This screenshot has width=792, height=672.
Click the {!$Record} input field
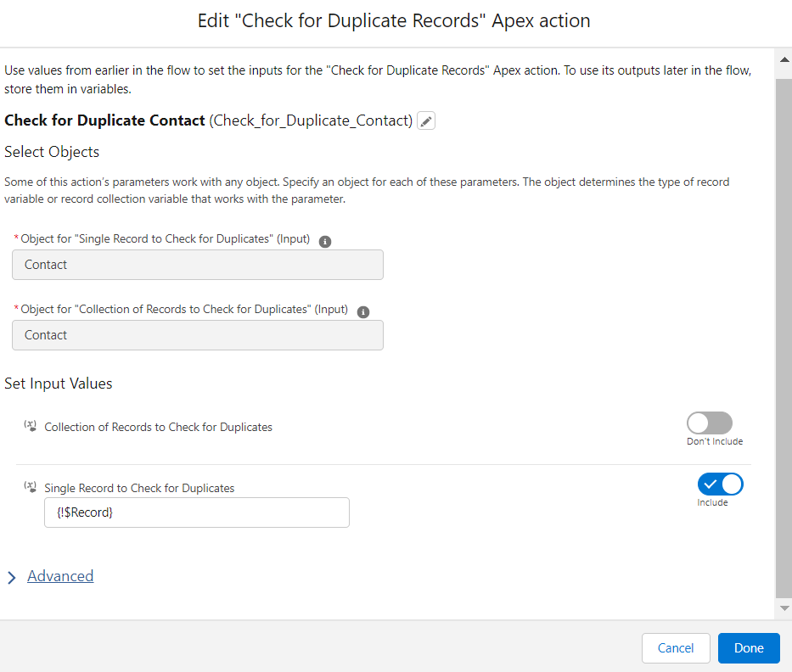(x=197, y=512)
